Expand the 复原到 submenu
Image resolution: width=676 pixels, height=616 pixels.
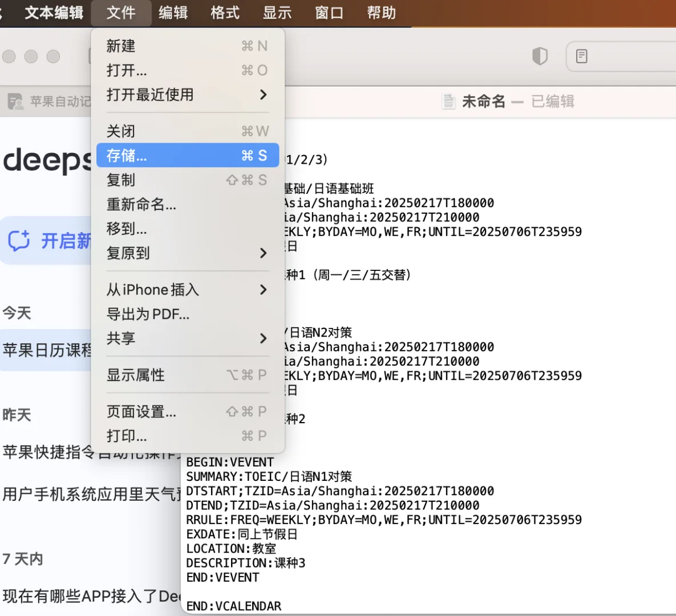[188, 253]
